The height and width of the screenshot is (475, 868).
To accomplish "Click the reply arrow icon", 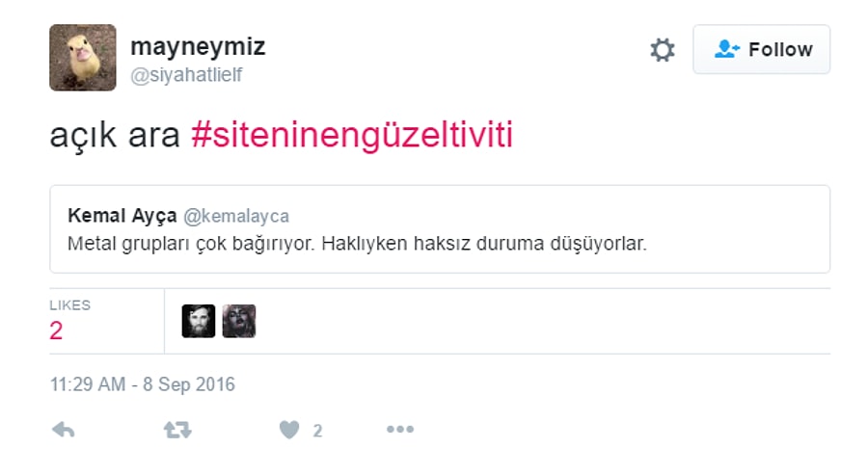I will 64,430.
